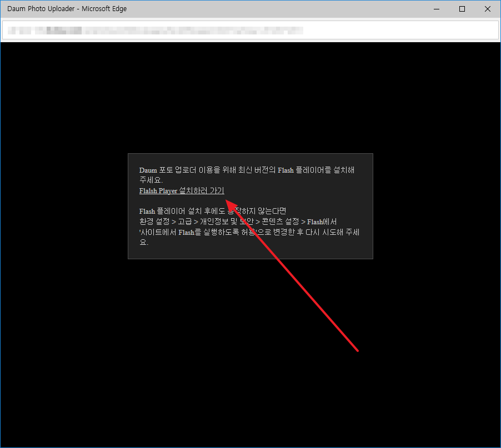Click the window title 'Daum Photo Uploader - Microsoft Edge'
The image size is (501, 448).
click(67, 9)
